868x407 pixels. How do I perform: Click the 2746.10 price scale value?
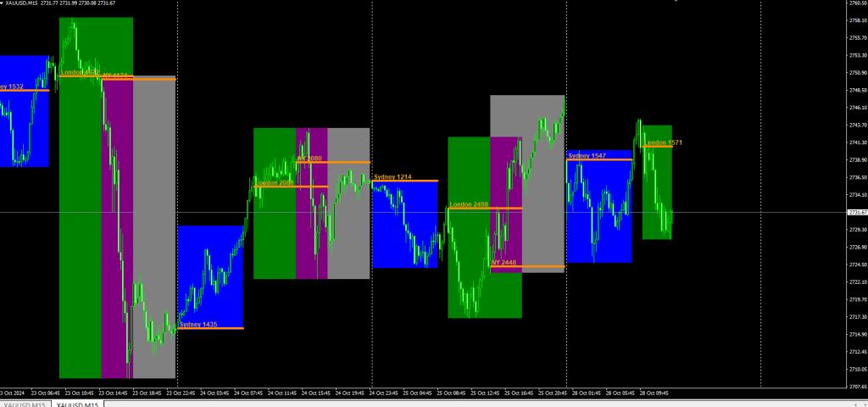[858, 108]
